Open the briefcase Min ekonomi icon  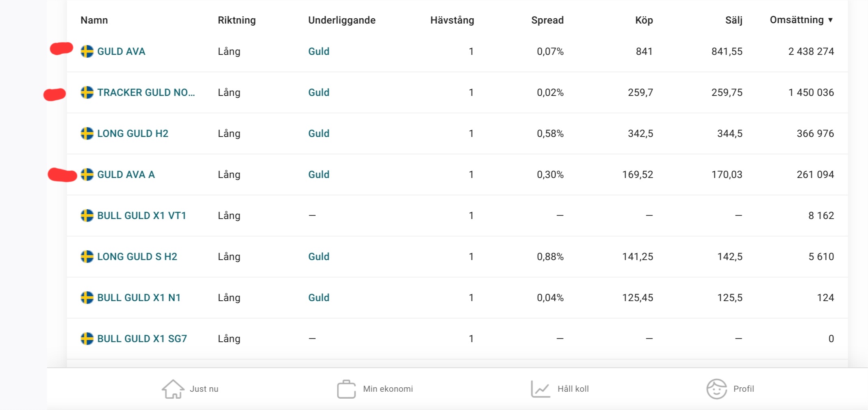(x=346, y=389)
